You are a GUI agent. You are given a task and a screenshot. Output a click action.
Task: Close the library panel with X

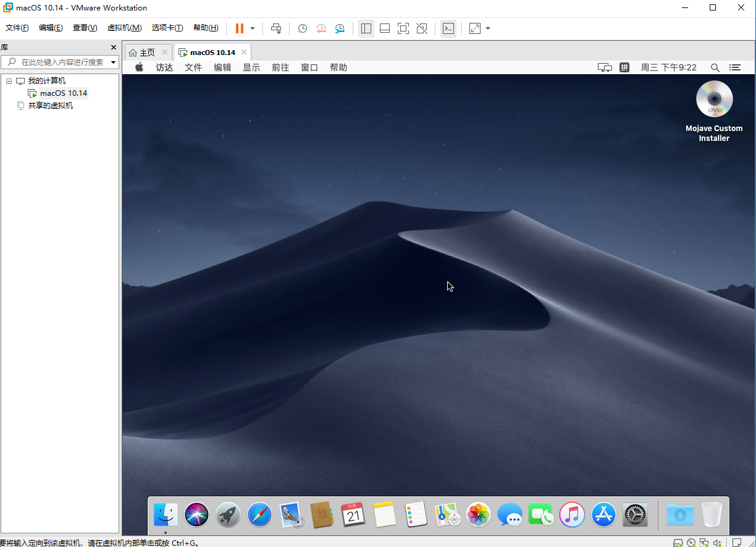click(x=113, y=48)
